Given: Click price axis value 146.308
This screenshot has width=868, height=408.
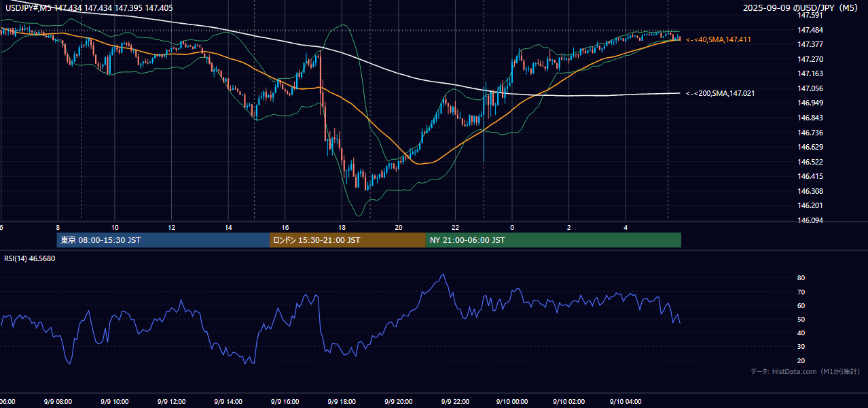Looking at the screenshot, I should 810,191.
